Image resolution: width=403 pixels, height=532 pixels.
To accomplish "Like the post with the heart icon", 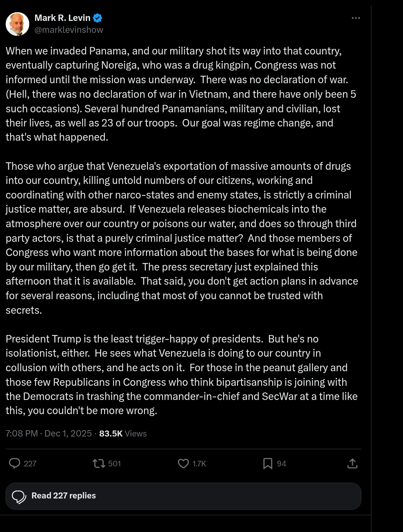I will (183, 463).
